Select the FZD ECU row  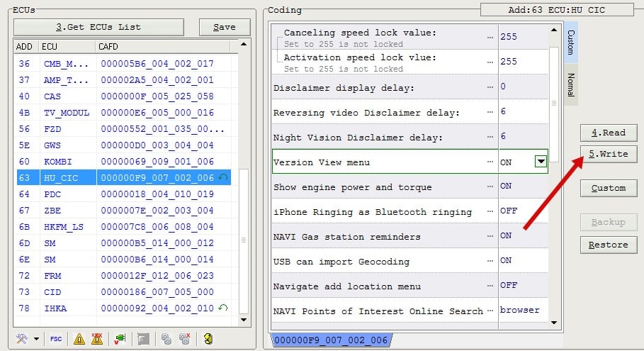123,128
